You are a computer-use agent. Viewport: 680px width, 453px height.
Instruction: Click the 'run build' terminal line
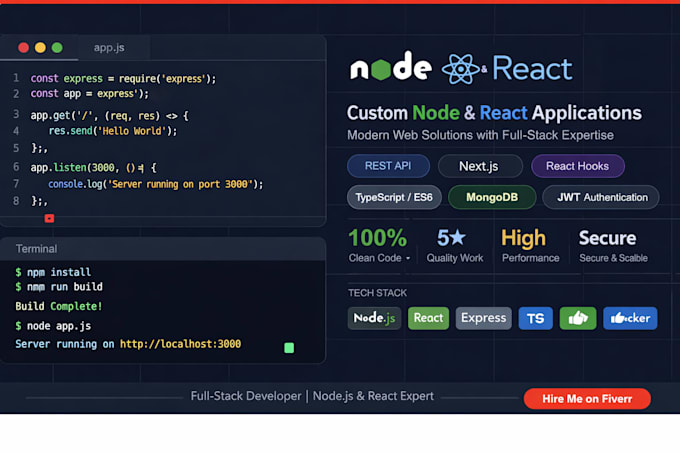pyautogui.click(x=59, y=287)
